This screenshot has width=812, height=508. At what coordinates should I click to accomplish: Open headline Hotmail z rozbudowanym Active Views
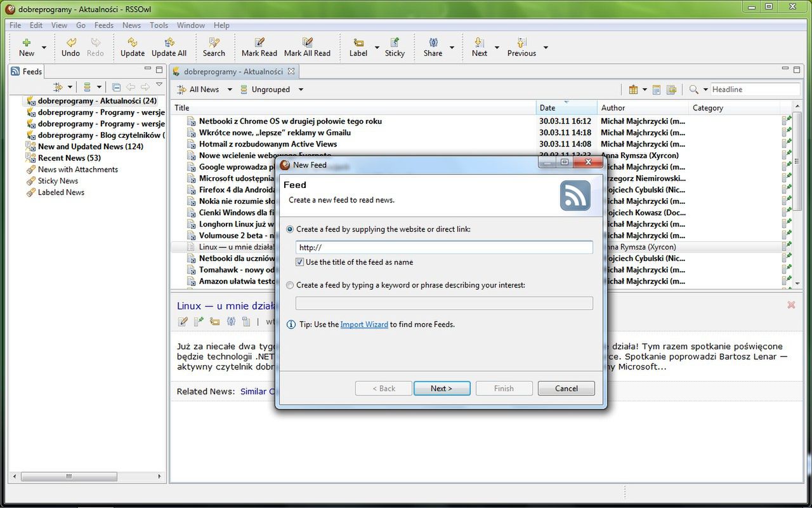click(x=268, y=144)
